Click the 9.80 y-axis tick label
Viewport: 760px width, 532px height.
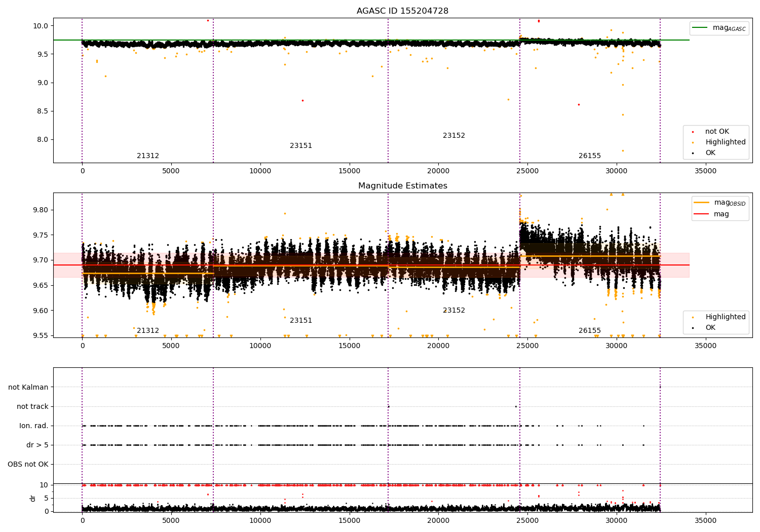(42, 210)
